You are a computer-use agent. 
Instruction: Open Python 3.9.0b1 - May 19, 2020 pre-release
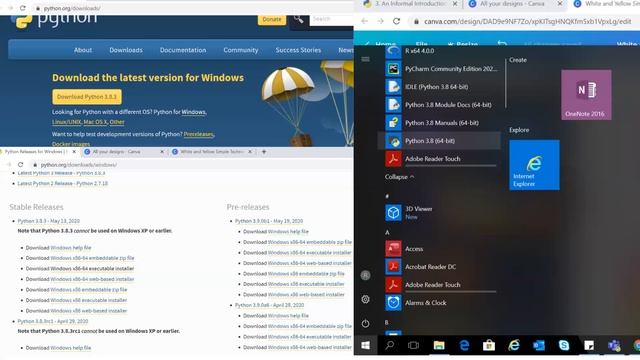269,221
